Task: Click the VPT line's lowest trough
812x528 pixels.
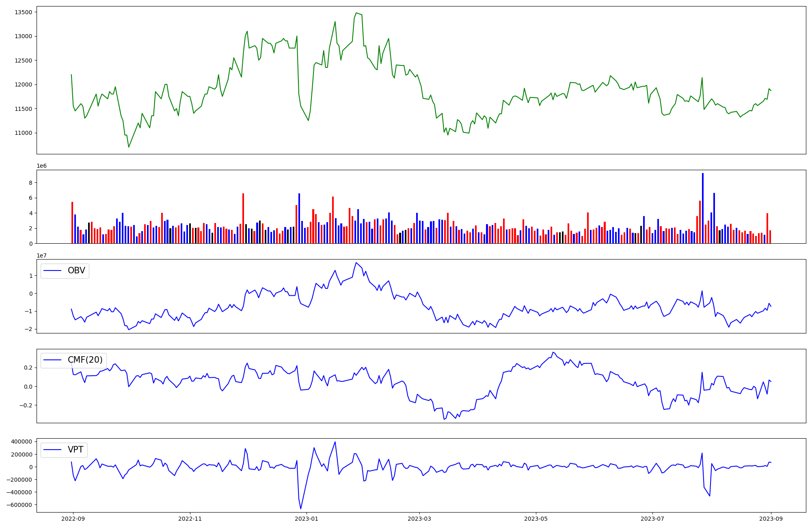Action: pos(301,508)
